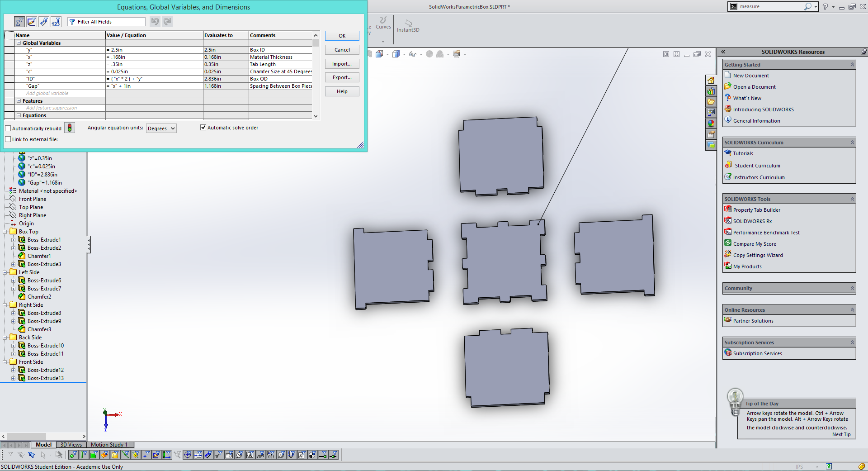Select the "ID" value equation cell
868x471 pixels.
[154, 79]
